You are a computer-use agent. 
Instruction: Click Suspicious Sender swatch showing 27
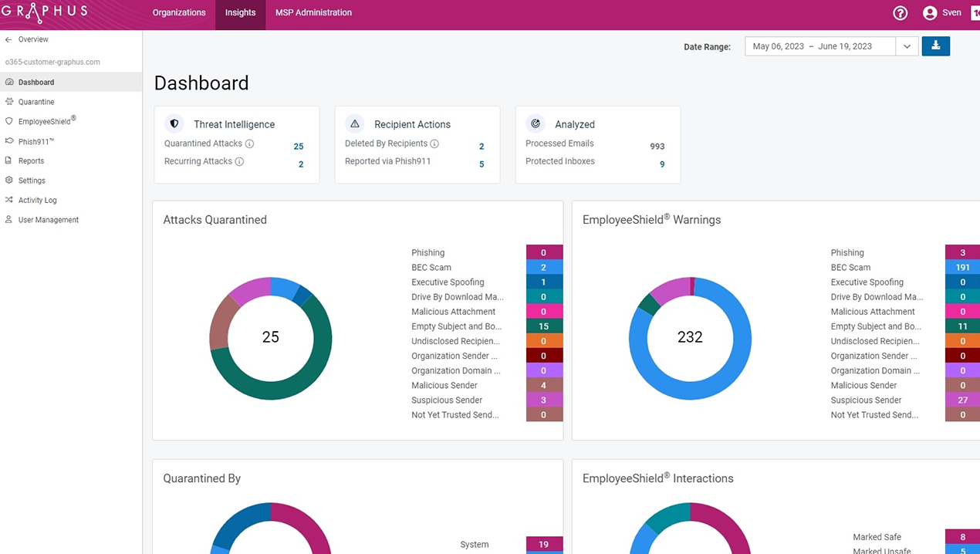[962, 400]
